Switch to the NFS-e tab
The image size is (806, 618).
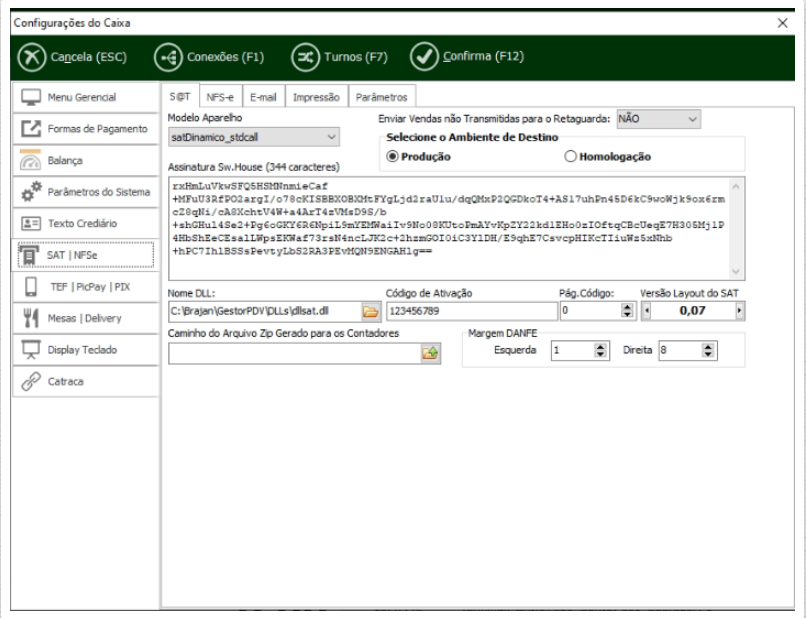tap(220, 97)
